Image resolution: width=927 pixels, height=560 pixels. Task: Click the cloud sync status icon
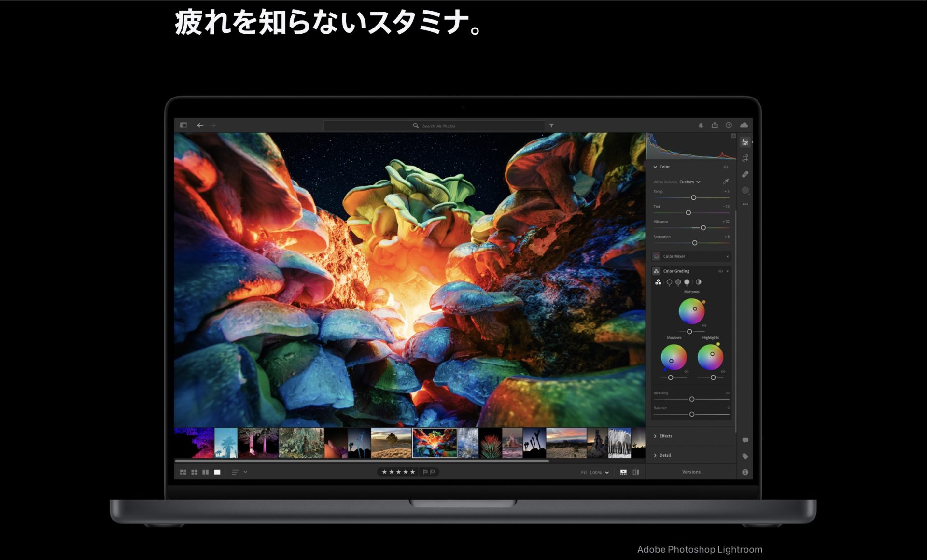tap(744, 126)
